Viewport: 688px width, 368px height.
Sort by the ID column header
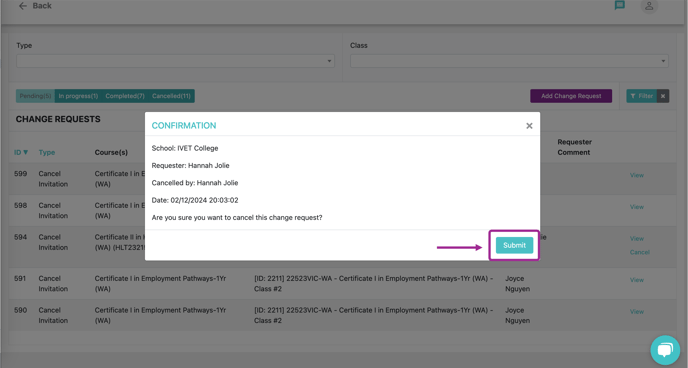(x=21, y=152)
